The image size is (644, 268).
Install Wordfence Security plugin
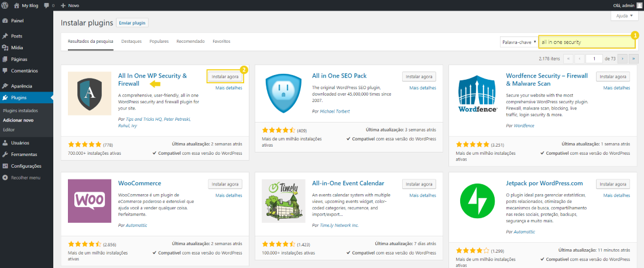pyautogui.click(x=613, y=77)
